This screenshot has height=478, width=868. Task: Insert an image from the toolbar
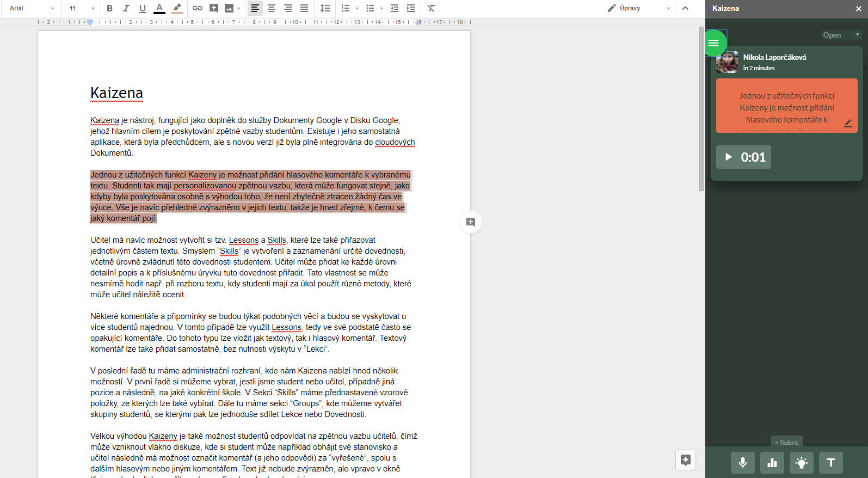229,8
